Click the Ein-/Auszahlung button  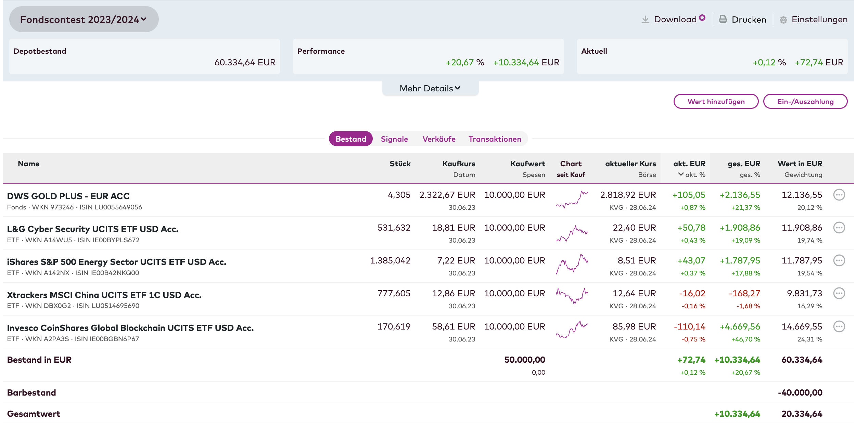click(805, 102)
